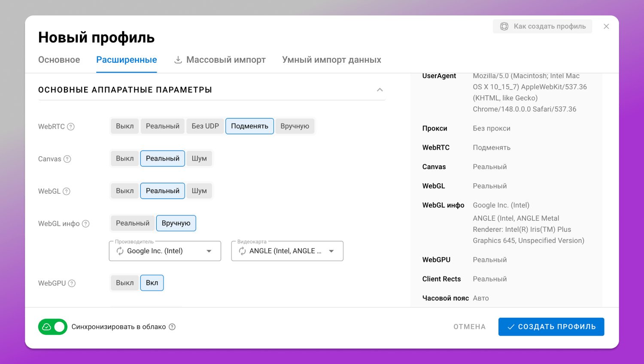Set Canvas to Шум
644x364 pixels.
[x=199, y=158]
